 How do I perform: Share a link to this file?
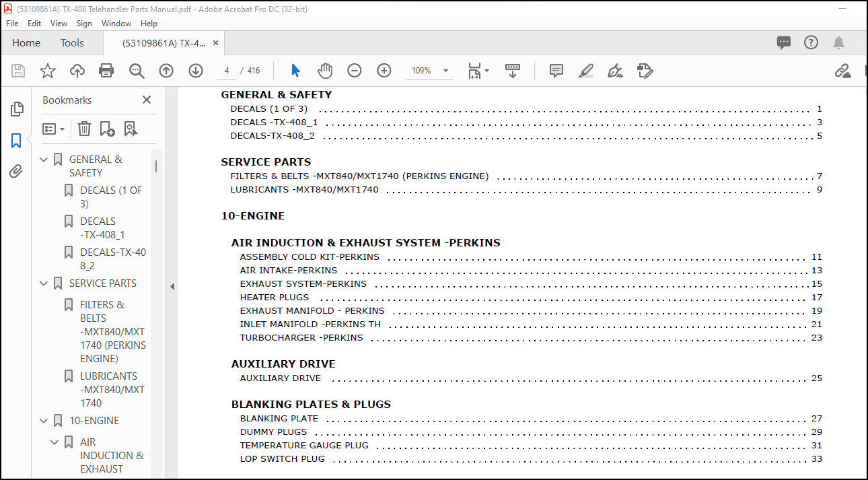842,71
